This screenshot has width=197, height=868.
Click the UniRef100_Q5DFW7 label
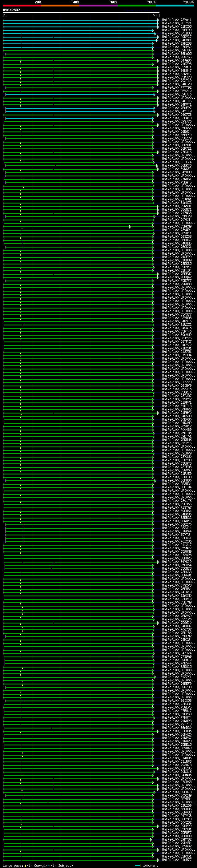(x=177, y=274)
